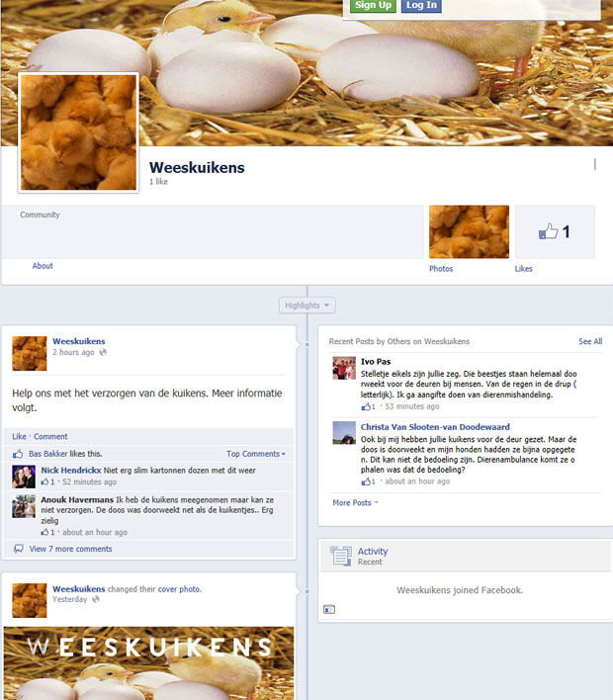
Task: Click the Log In button
Action: (421, 5)
